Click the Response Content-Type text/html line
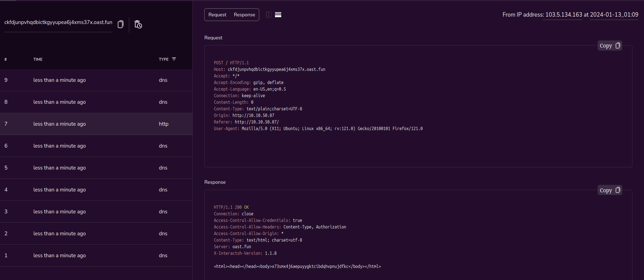Viewport: 644px width, 280px height. click(x=258, y=240)
